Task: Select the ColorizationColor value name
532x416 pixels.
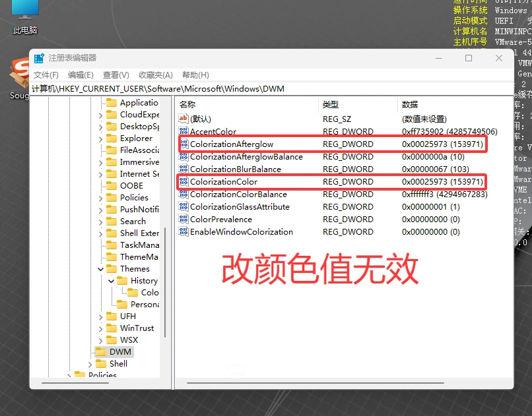Action: click(224, 181)
